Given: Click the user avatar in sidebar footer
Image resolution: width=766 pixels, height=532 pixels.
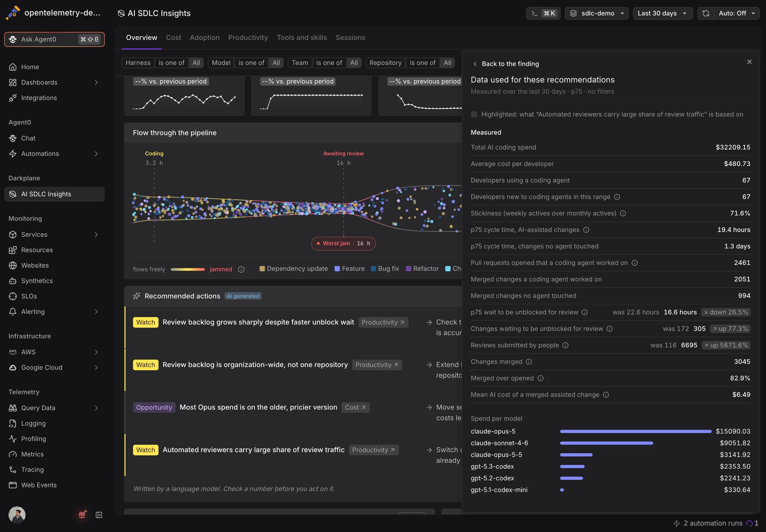Looking at the screenshot, I should coord(17,515).
